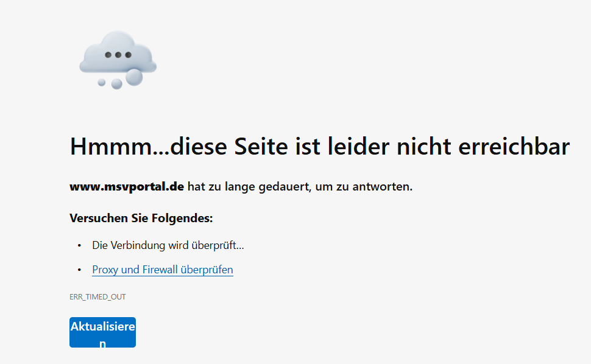Screen dimensions: 591x364
Task: Click 'Die Verbindung wird überprüft...' list item
Action: pyautogui.click(x=168, y=246)
